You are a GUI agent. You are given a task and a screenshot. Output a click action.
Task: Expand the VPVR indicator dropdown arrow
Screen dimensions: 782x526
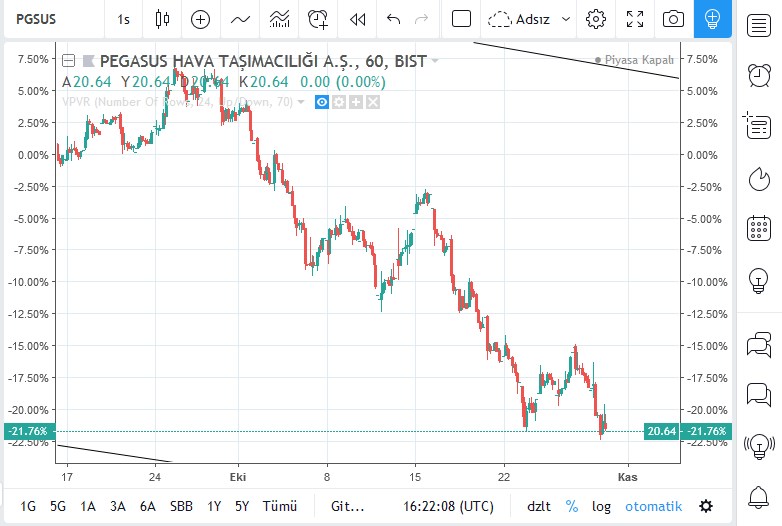(301, 102)
